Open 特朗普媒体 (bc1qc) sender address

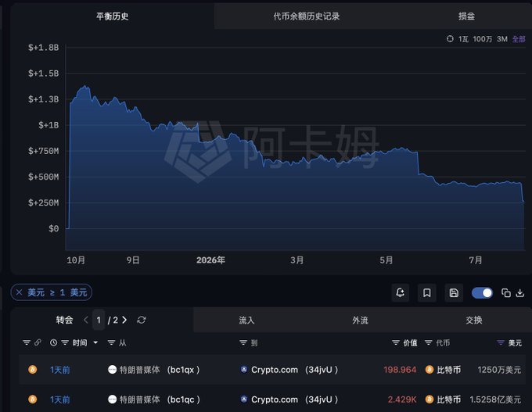(x=153, y=399)
